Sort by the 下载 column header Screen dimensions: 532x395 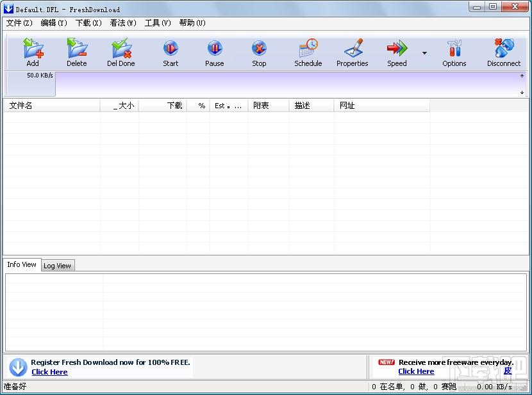tap(163, 106)
